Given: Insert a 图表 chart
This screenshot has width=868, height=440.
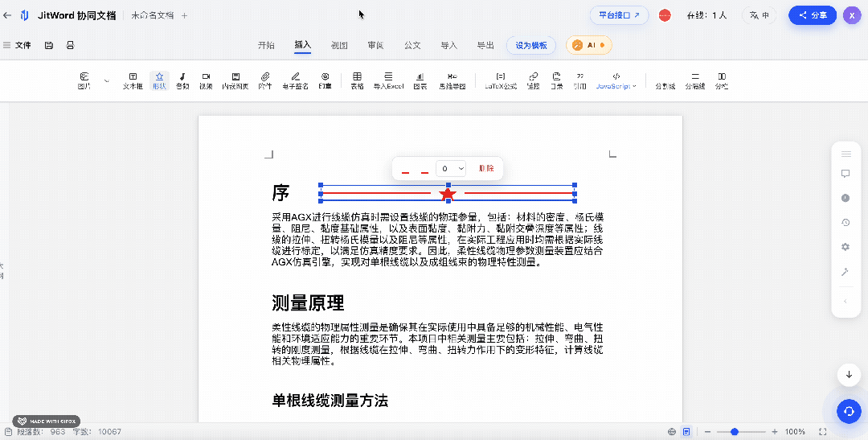Looking at the screenshot, I should click(x=420, y=80).
